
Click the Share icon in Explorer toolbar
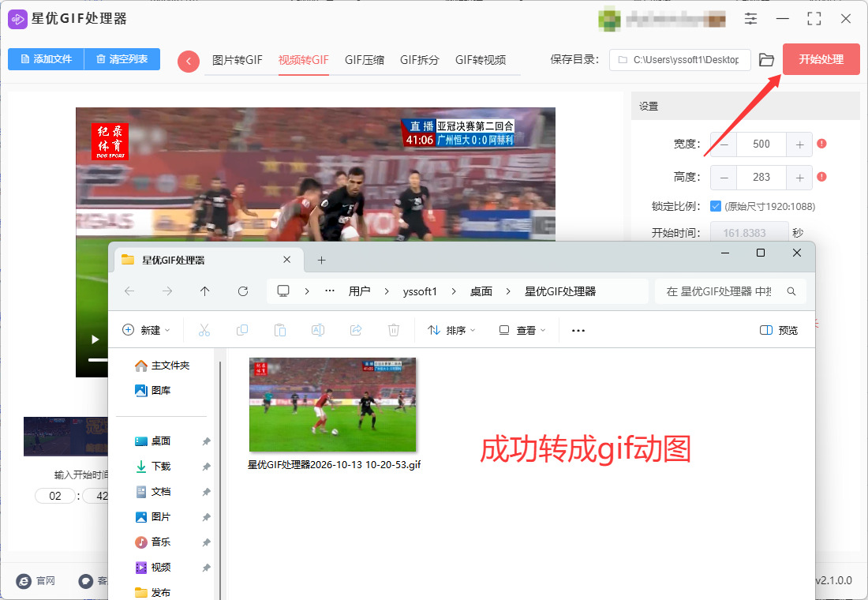coord(356,330)
